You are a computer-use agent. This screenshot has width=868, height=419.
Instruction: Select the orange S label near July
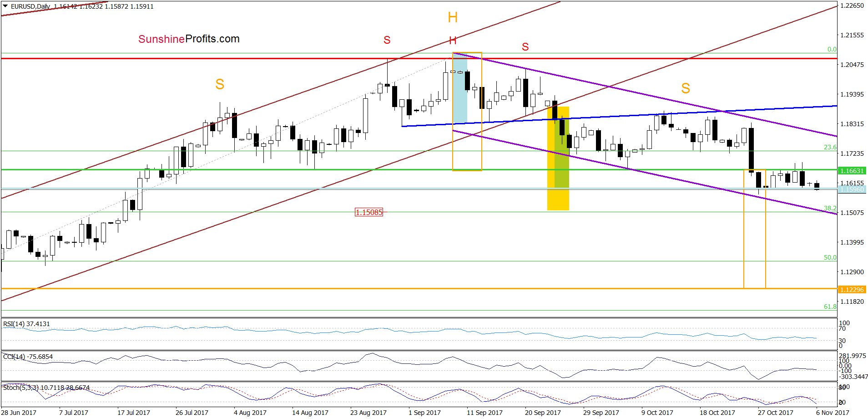(220, 84)
